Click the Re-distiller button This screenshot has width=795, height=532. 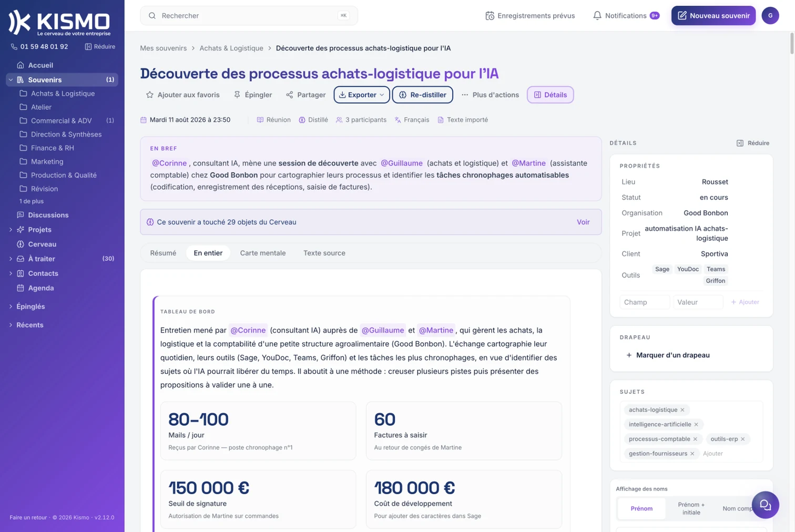(x=423, y=95)
